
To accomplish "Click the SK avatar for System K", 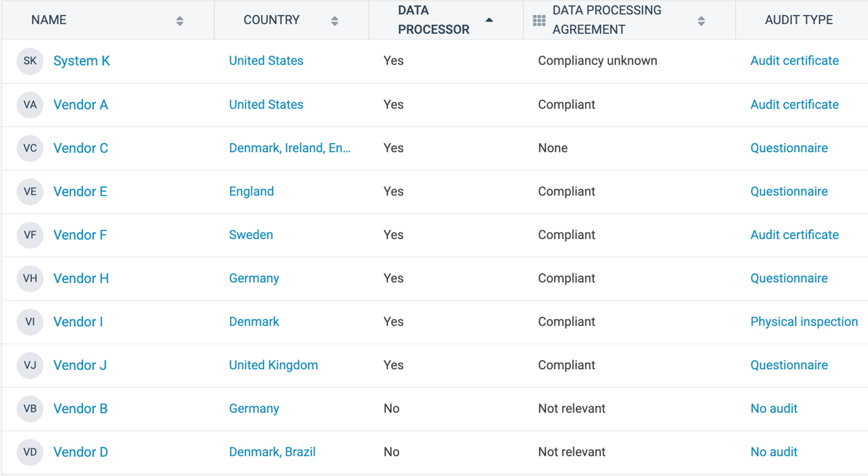I will (30, 60).
